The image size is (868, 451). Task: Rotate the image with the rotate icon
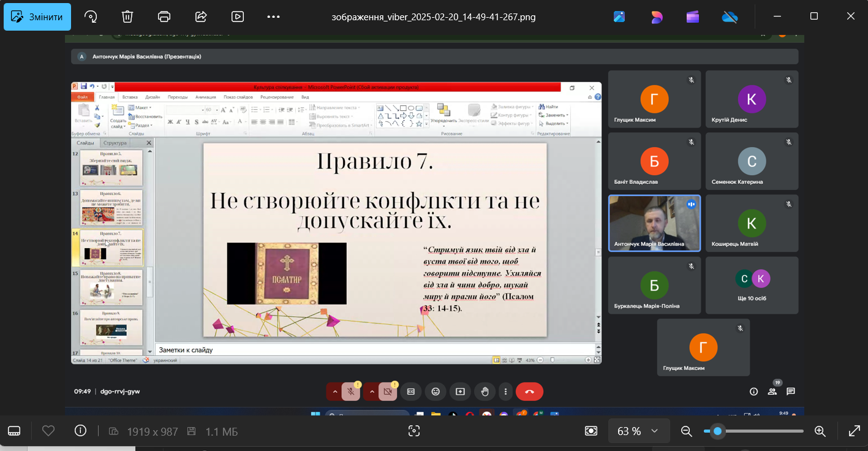pyautogui.click(x=91, y=17)
